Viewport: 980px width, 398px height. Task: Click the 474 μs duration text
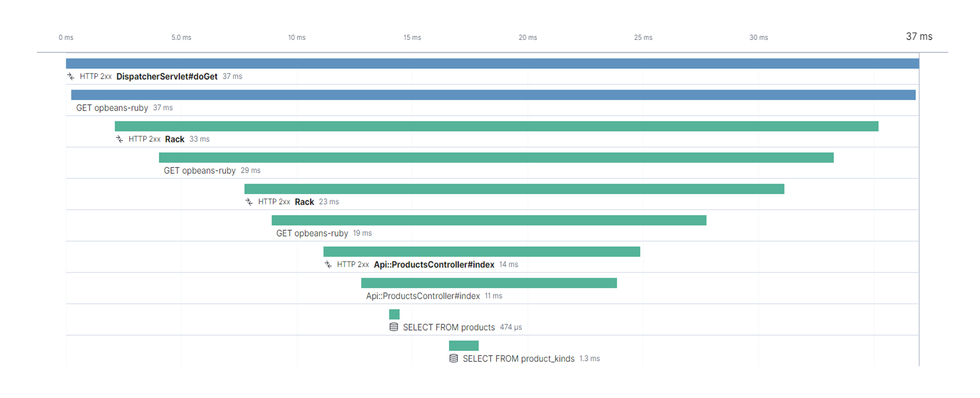coord(511,327)
